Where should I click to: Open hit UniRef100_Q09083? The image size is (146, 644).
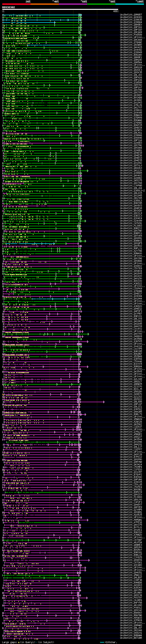tap(131, 17)
